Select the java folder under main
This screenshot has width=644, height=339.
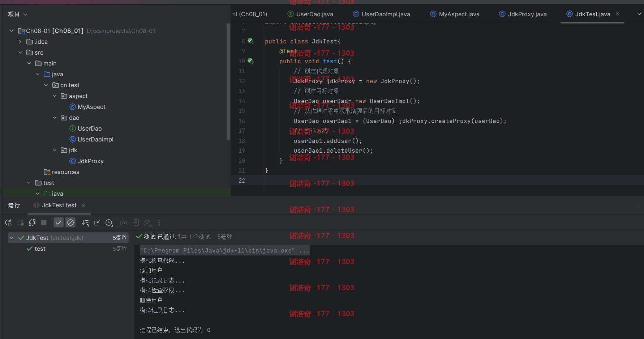click(x=57, y=74)
